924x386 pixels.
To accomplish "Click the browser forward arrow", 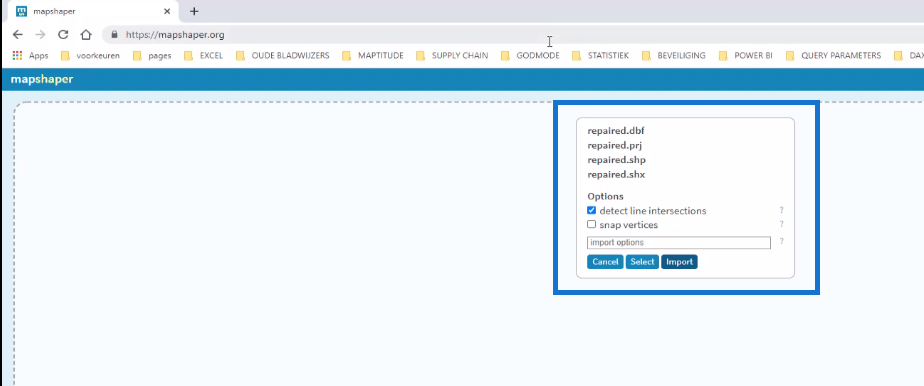I will point(40,35).
